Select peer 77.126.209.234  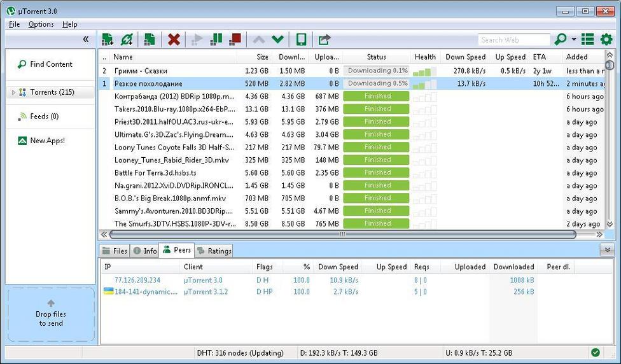click(137, 280)
